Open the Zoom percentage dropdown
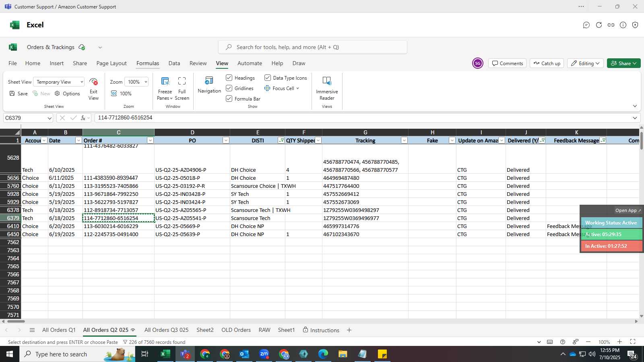The height and width of the screenshot is (362, 644). 136,82
